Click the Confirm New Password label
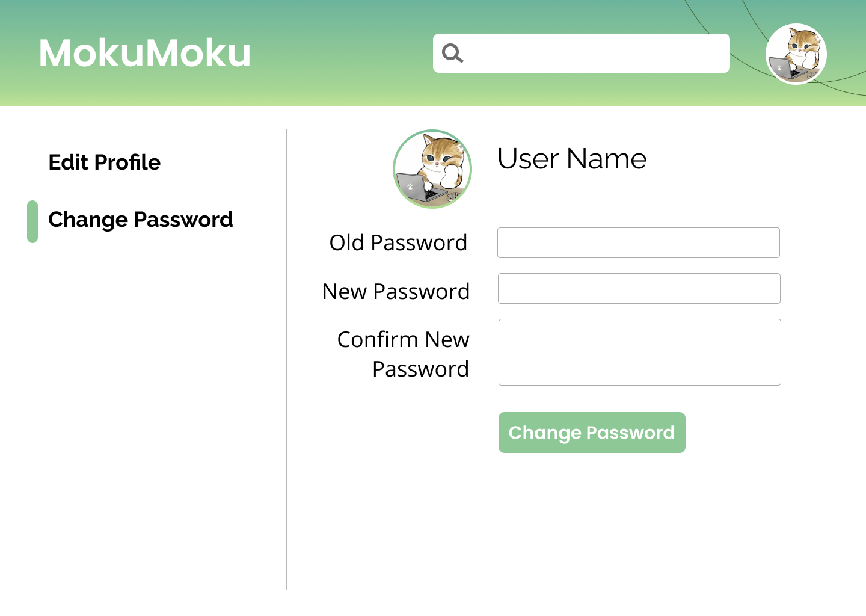Viewport: 866px width, 616px height. [402, 354]
